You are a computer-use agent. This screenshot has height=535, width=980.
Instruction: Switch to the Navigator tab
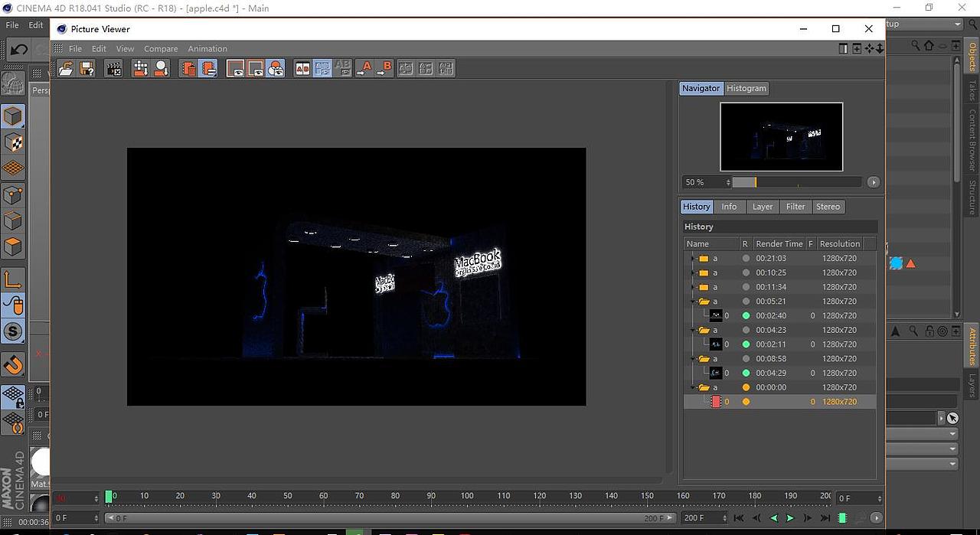(x=701, y=88)
